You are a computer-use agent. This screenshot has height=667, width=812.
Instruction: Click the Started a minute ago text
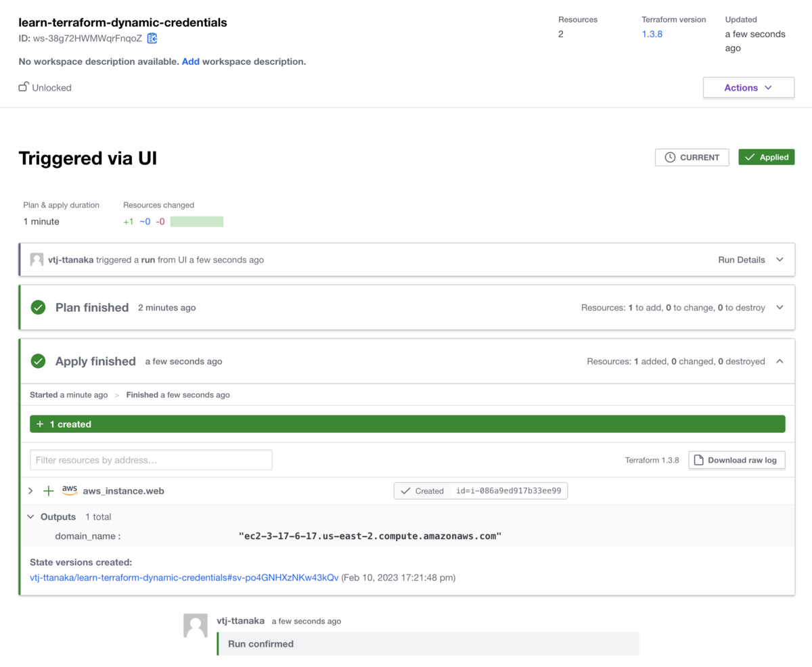click(x=69, y=395)
